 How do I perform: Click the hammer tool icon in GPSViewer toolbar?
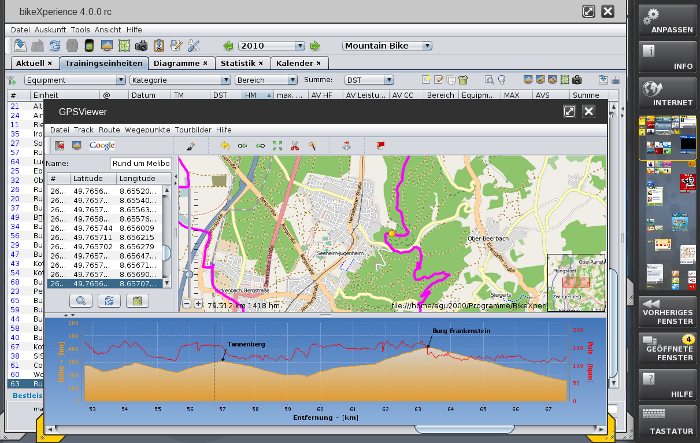pos(312,146)
